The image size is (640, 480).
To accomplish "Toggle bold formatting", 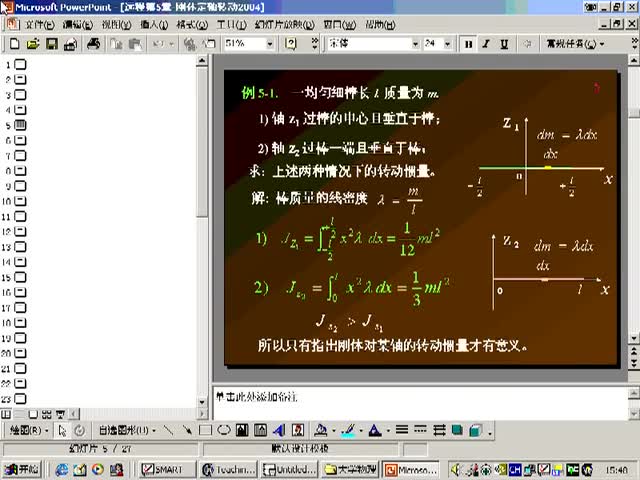I will 468,44.
